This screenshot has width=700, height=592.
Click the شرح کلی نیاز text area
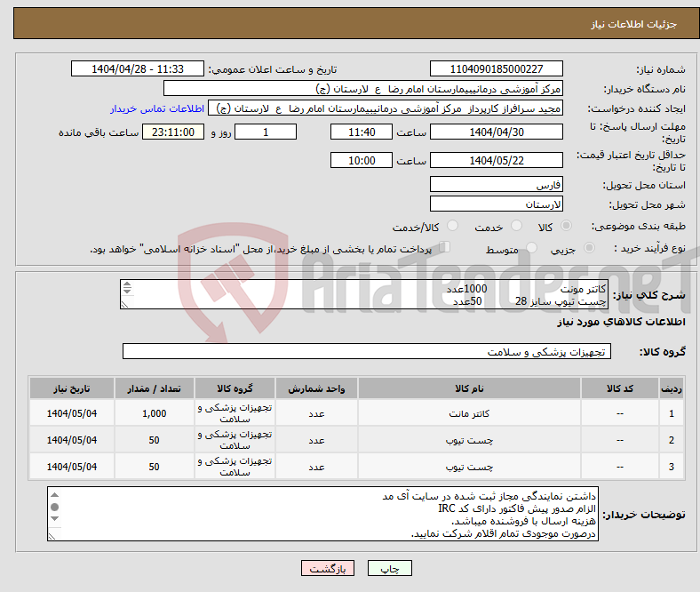pyautogui.click(x=364, y=294)
